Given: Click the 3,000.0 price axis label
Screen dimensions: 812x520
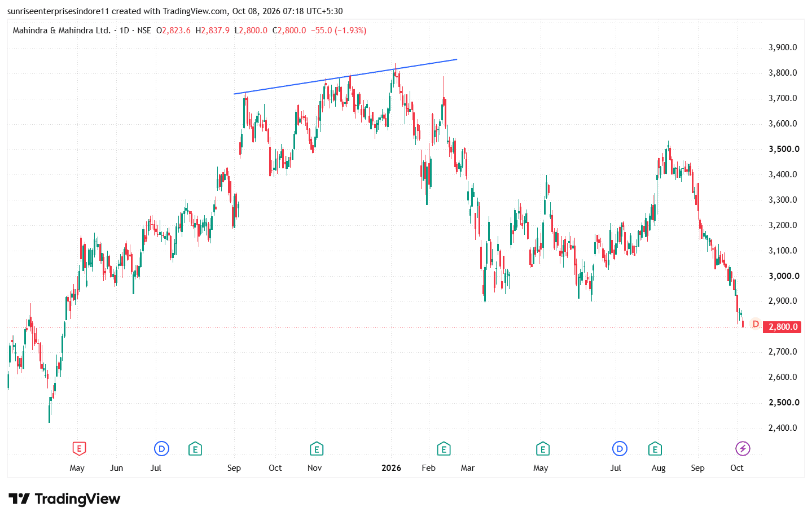Looking at the screenshot, I should tap(784, 276).
